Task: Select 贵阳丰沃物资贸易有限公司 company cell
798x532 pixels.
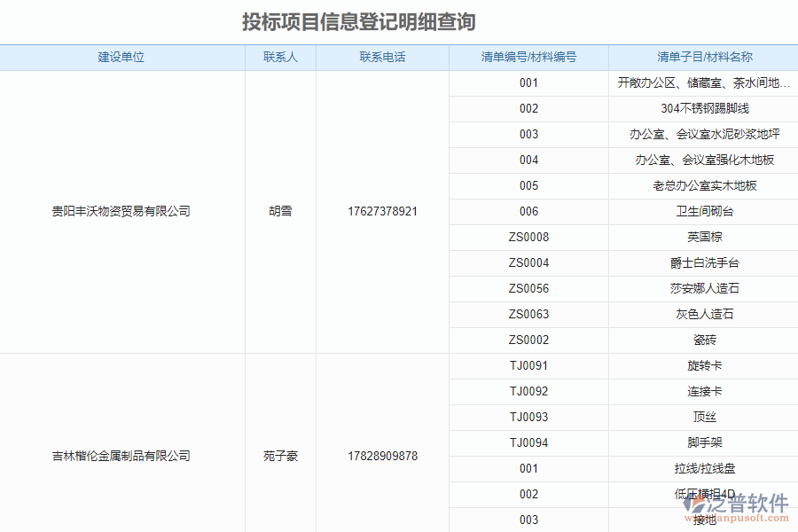Action: (121, 211)
